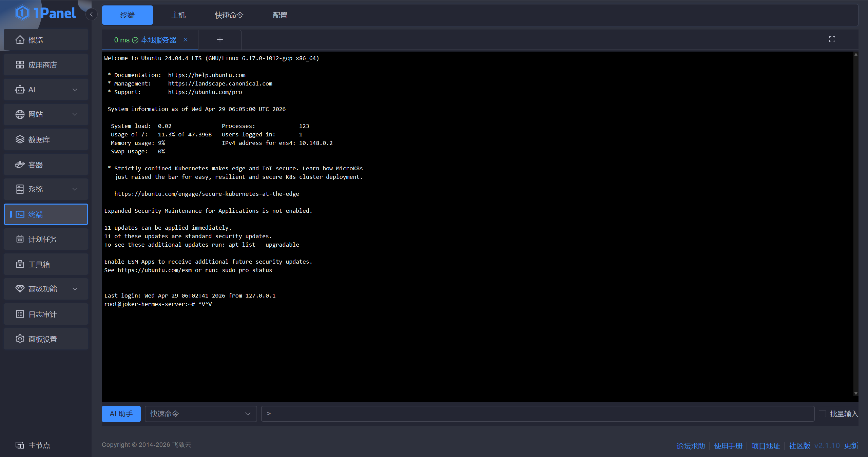Open 应用商店 app store grid icon
This screenshot has height=457, width=868.
click(20, 65)
